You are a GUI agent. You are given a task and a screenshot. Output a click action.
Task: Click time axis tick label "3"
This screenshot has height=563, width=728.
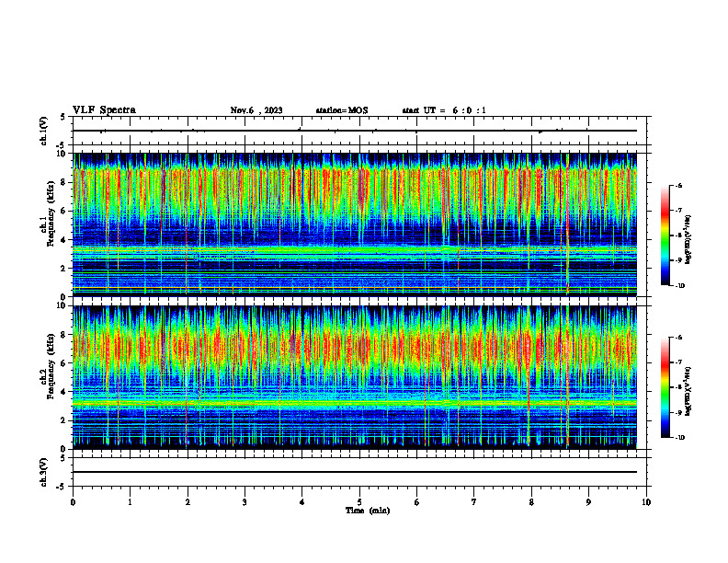tap(245, 502)
